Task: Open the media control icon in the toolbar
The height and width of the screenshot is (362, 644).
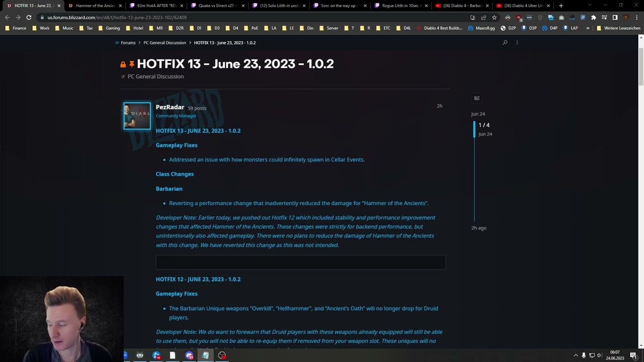Action: pos(604,18)
